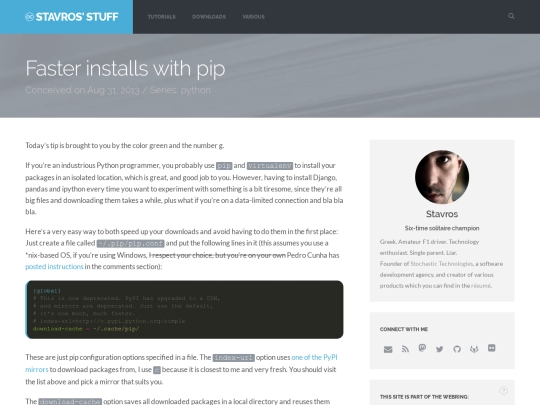Click the 'pip' inline code

click(224, 166)
